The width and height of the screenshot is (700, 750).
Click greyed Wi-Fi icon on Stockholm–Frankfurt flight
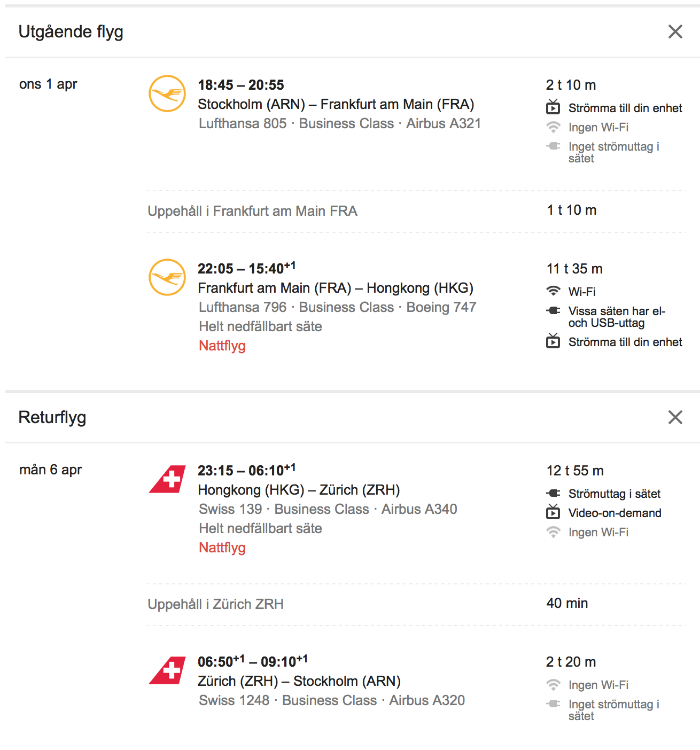[x=553, y=127]
